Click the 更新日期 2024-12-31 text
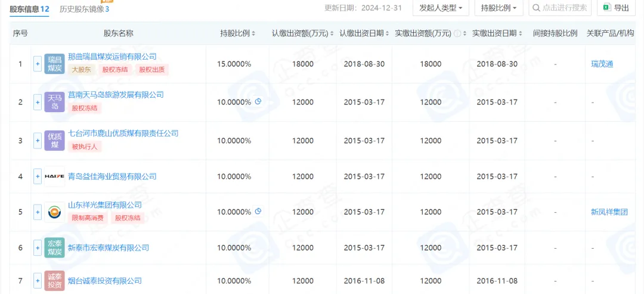 coord(363,8)
